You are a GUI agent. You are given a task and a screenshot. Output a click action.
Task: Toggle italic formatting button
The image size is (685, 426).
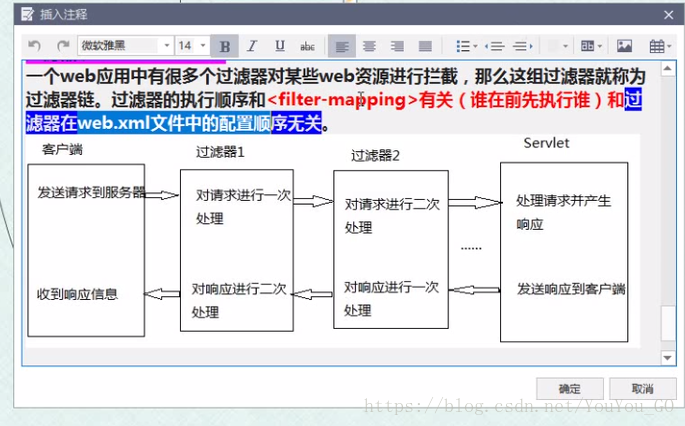click(252, 46)
